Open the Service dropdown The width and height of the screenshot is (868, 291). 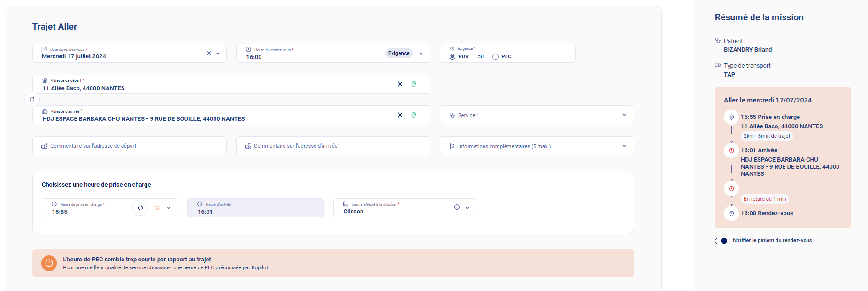pyautogui.click(x=624, y=115)
